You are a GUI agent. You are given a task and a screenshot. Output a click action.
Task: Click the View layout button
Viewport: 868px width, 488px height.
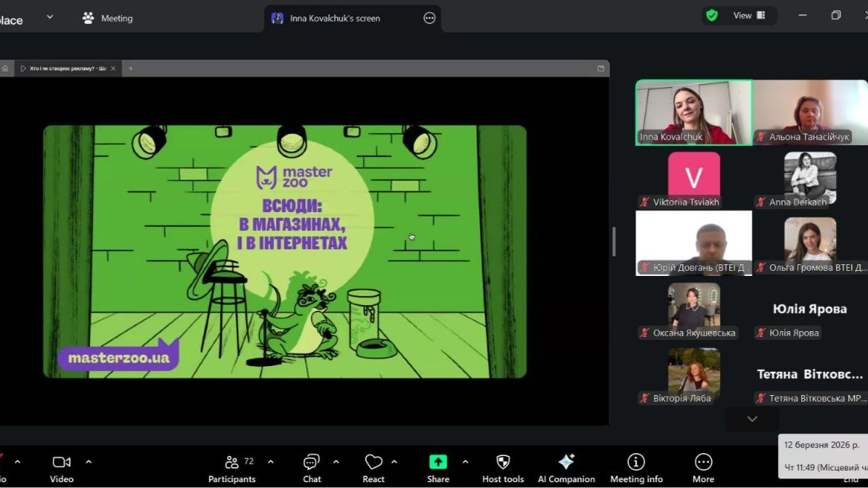click(749, 15)
